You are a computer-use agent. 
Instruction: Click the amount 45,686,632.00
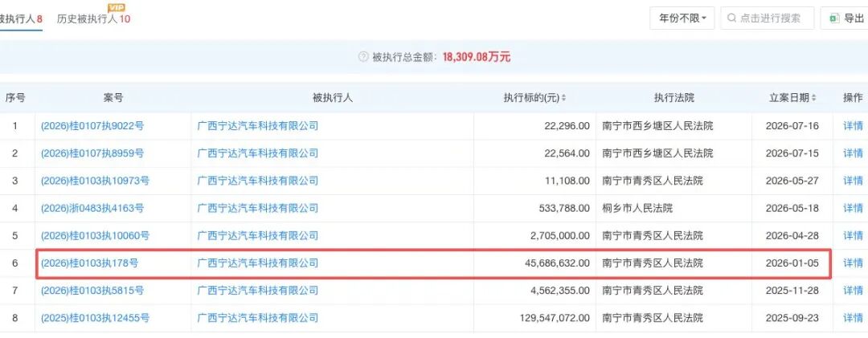[x=558, y=263]
